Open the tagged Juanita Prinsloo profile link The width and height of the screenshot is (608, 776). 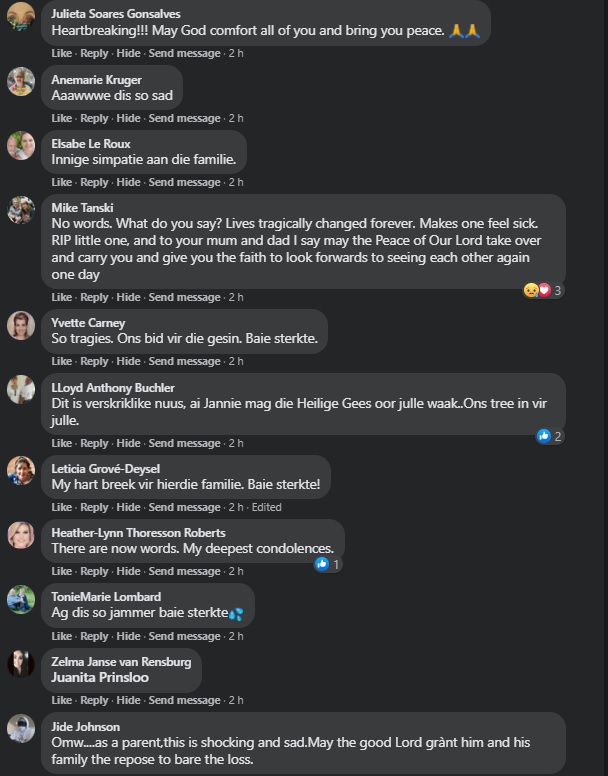100,677
